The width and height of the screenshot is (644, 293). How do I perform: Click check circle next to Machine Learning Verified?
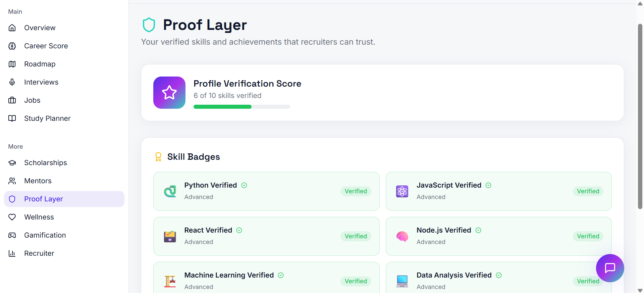pyautogui.click(x=281, y=275)
